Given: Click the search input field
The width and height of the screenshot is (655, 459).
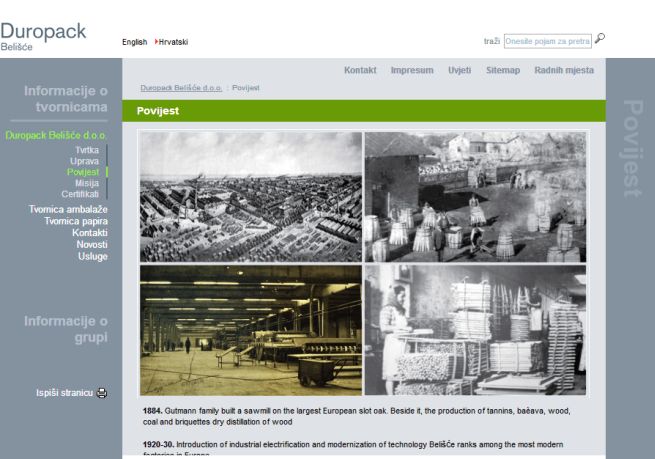Looking at the screenshot, I should [x=547, y=41].
